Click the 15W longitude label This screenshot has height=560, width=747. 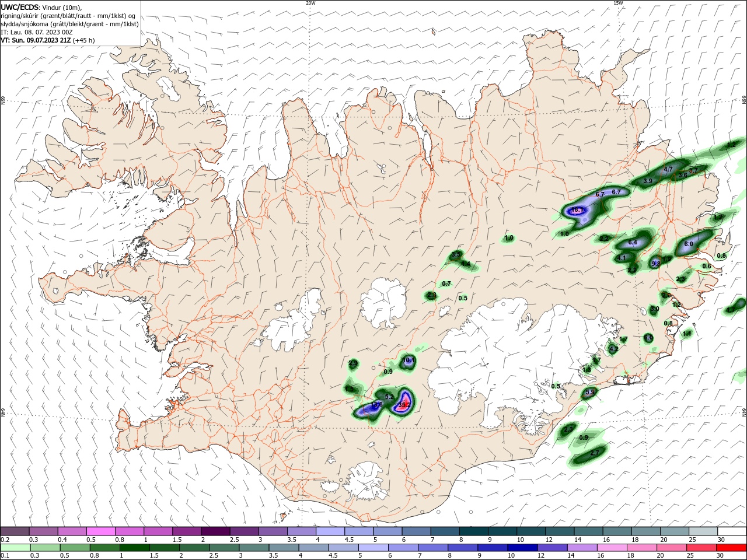[x=618, y=2]
